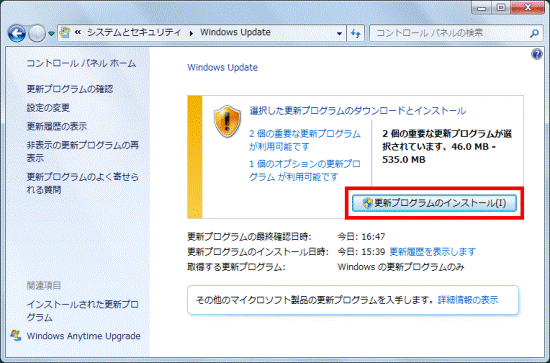This screenshot has width=550, height=363.
Task: Click 非表示の更新プログラムの再表示 link
Action: pyautogui.click(x=83, y=152)
